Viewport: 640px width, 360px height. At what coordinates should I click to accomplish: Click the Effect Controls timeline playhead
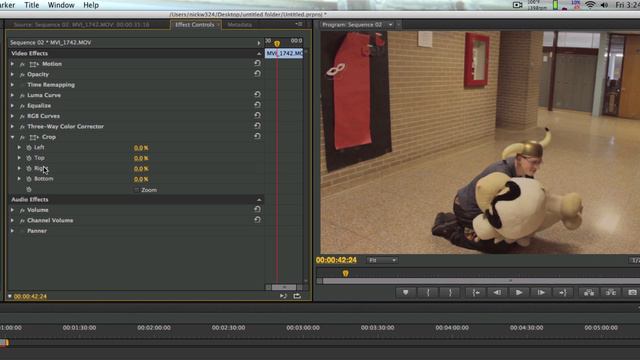(x=277, y=43)
